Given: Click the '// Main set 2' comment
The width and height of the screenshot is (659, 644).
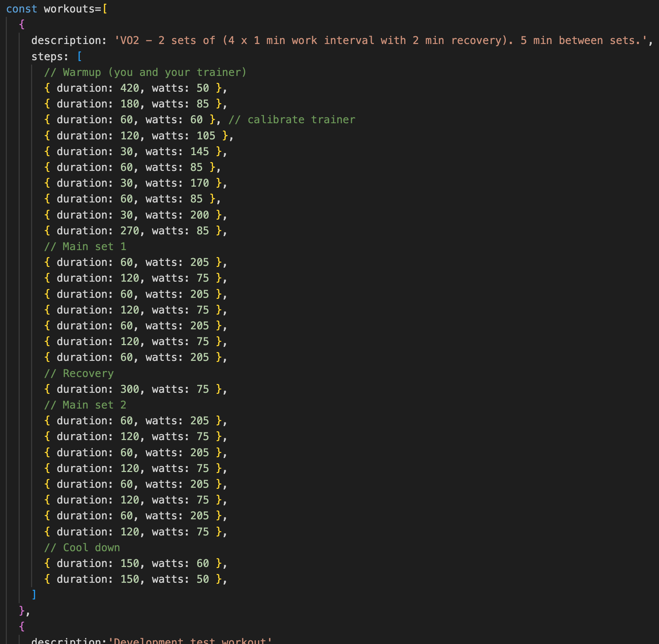Looking at the screenshot, I should pos(85,405).
